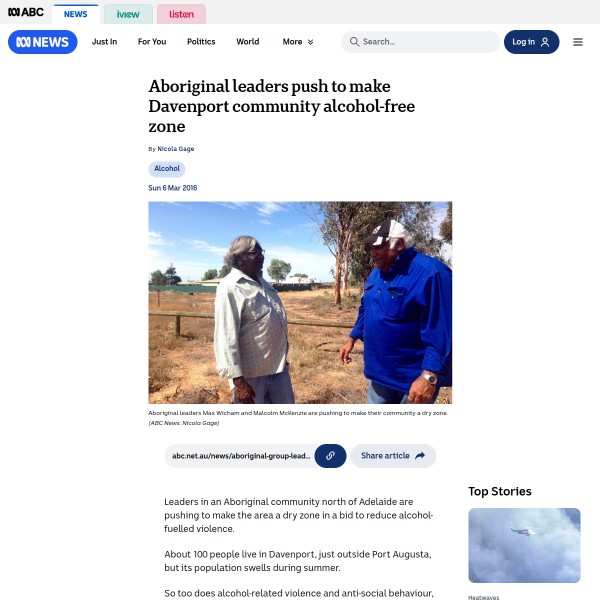Select the NEWS tab
Screen dimensions: 600x600
pyautogui.click(x=75, y=14)
